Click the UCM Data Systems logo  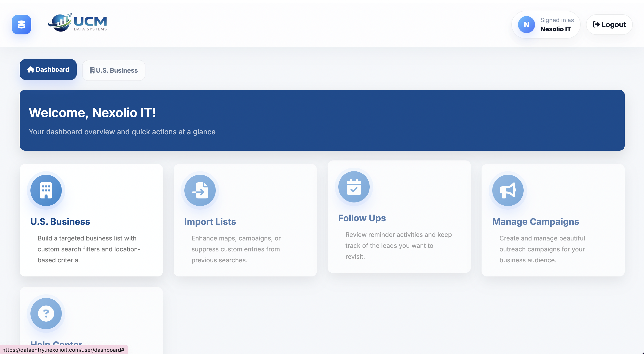click(x=77, y=23)
